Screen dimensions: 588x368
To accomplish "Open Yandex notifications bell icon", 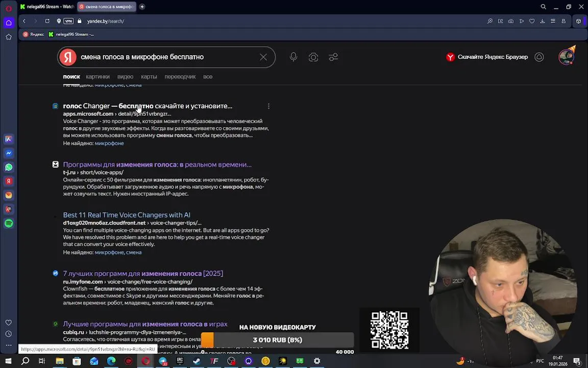I will pos(539,57).
